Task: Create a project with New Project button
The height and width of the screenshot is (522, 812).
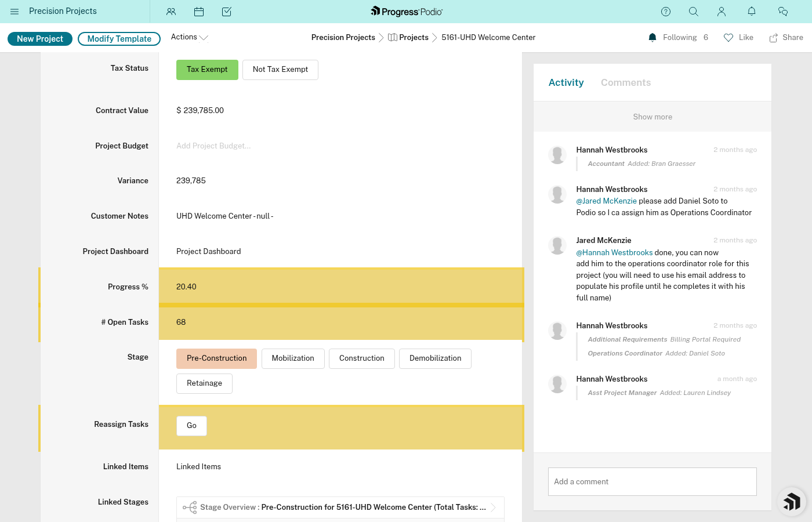Action: click(x=39, y=38)
